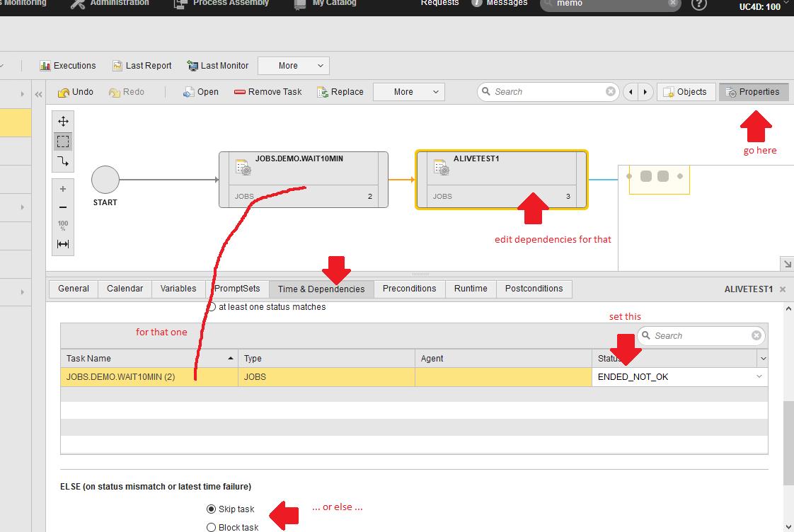Switch to the Preconditions tab

(x=410, y=289)
